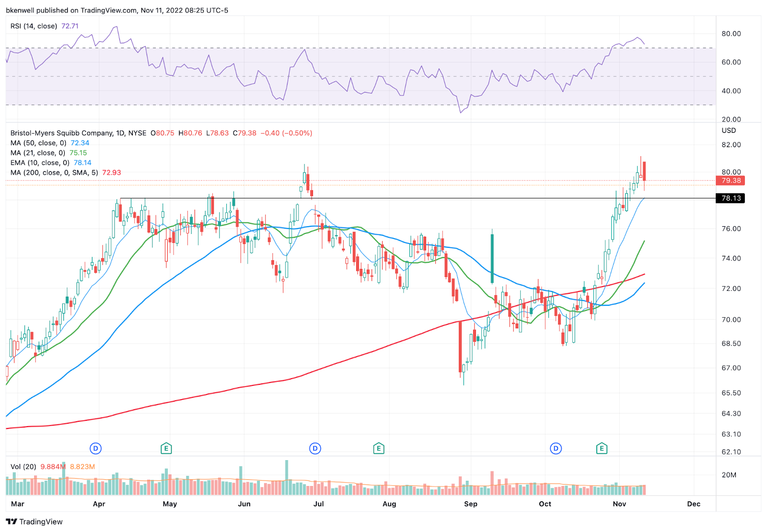Click the late-April earnings marker E

tap(166, 449)
